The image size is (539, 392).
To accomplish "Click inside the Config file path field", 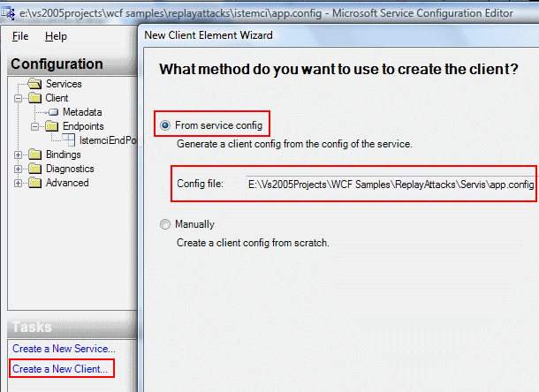I will tap(390, 184).
